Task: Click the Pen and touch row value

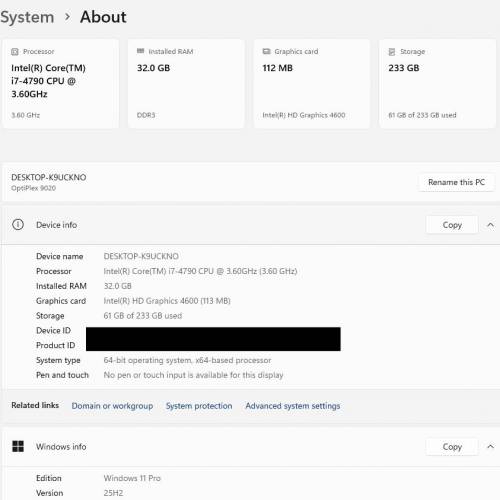Action: [193, 375]
